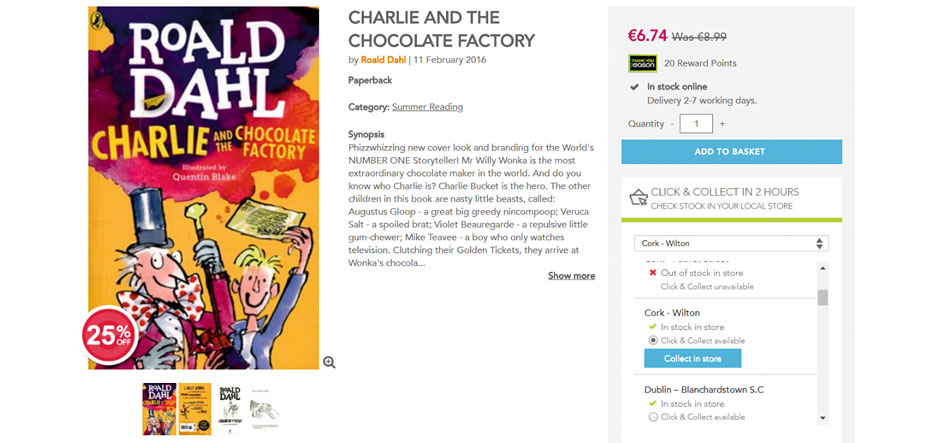Open the Summer Reading category link
Viewport: 940px width, 443px height.
427,107
